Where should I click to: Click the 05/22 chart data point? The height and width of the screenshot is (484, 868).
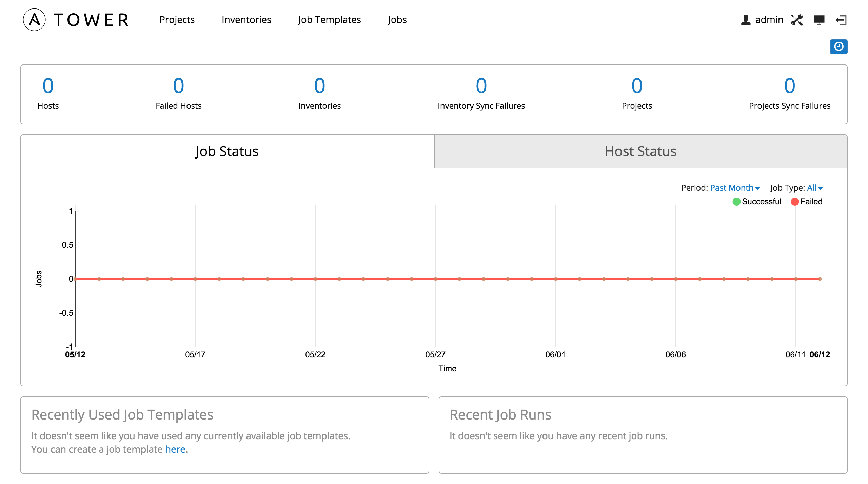[x=315, y=279]
